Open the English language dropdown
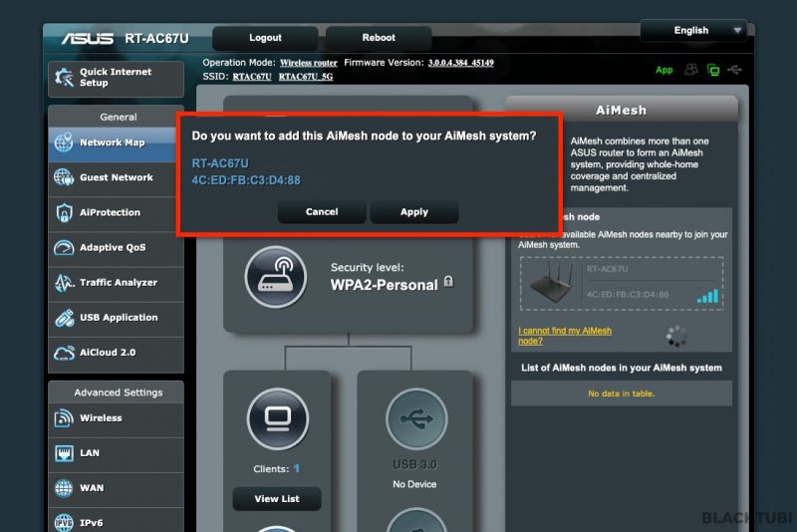The height and width of the screenshot is (532, 797). [x=693, y=31]
